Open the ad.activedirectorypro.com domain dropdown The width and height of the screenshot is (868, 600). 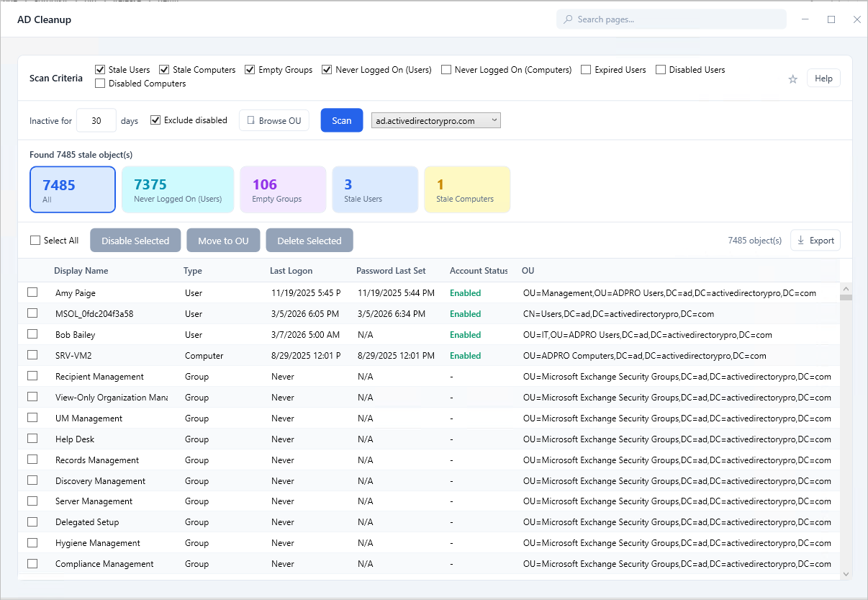[x=435, y=121]
